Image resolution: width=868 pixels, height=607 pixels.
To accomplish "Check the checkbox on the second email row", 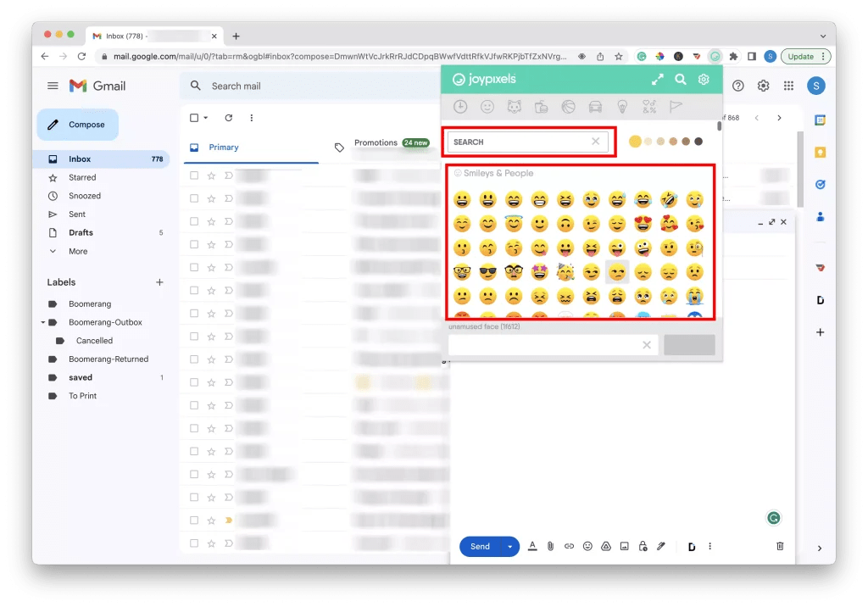I will [x=192, y=198].
